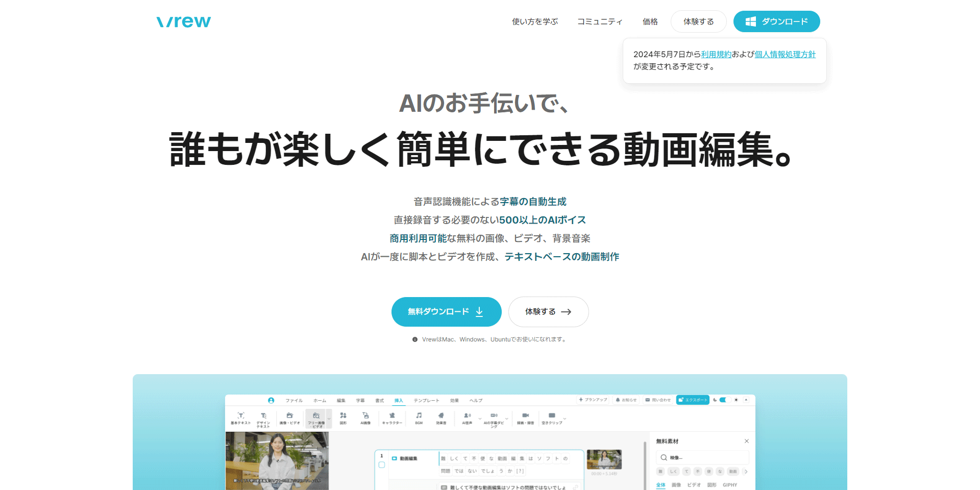This screenshot has width=980, height=490.
Task: Open the 価格 page from navigation
Action: (x=650, y=21)
